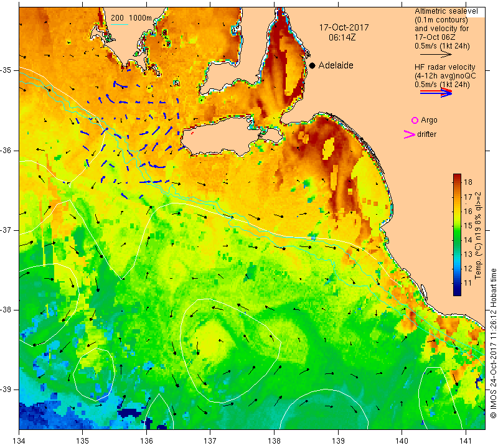Click the colorbar value 16
Viewport: 498px width, 448px height.
click(468, 211)
